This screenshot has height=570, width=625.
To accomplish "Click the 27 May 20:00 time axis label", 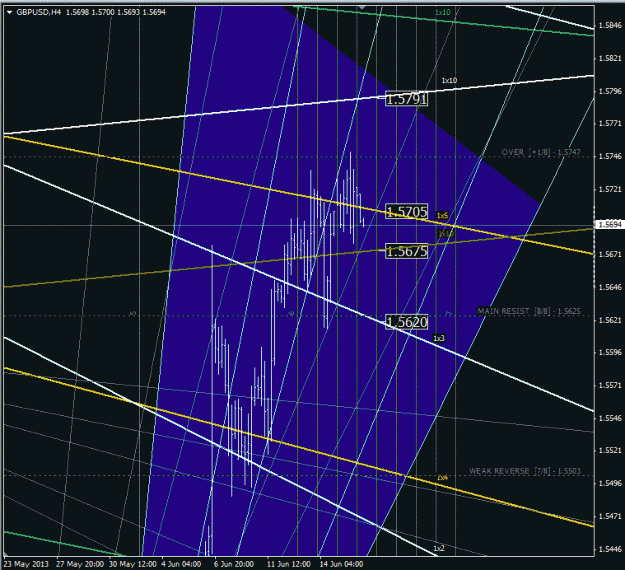I will coord(80,564).
